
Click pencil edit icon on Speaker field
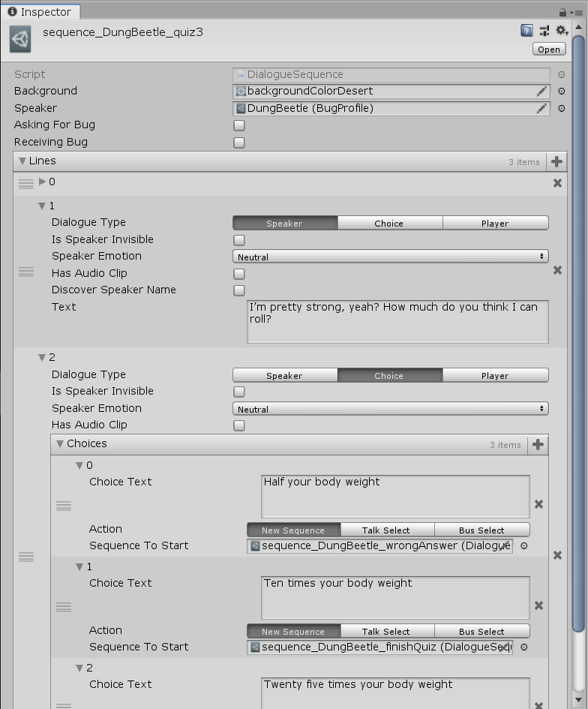pyautogui.click(x=541, y=109)
